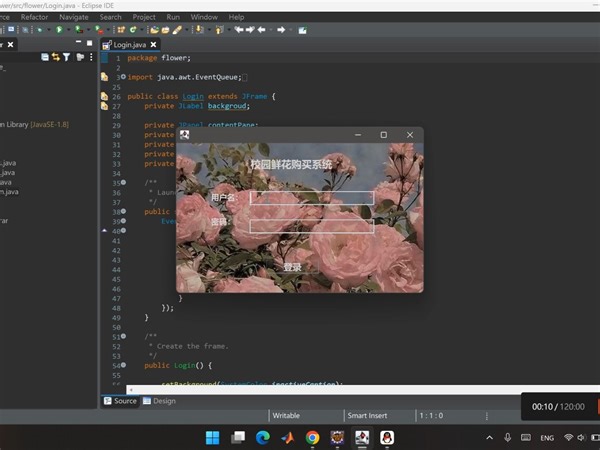Open the Run button dropdown arrow
The height and width of the screenshot is (450, 600).
(68, 30)
